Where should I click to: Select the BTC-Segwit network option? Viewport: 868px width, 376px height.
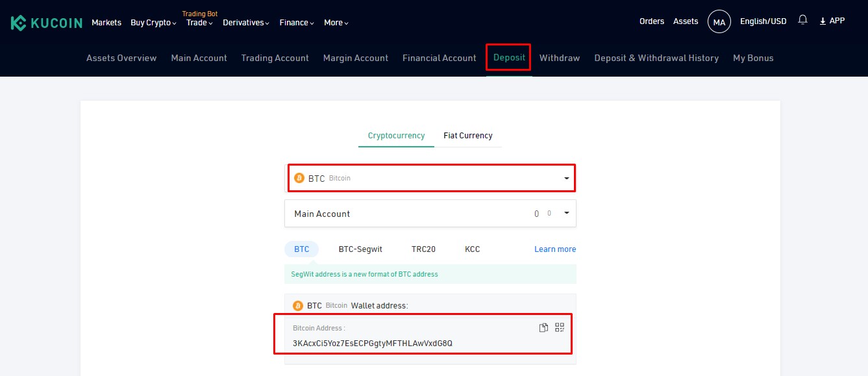[360, 249]
